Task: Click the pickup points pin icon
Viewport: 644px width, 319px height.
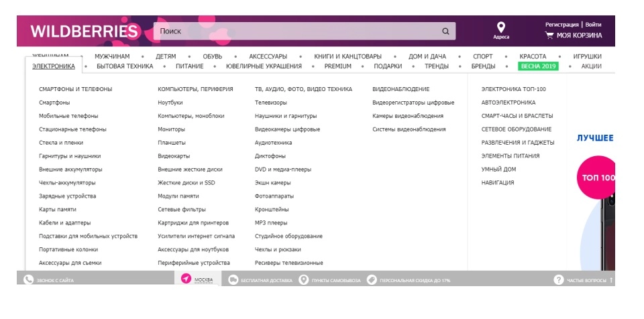Action: (303, 280)
